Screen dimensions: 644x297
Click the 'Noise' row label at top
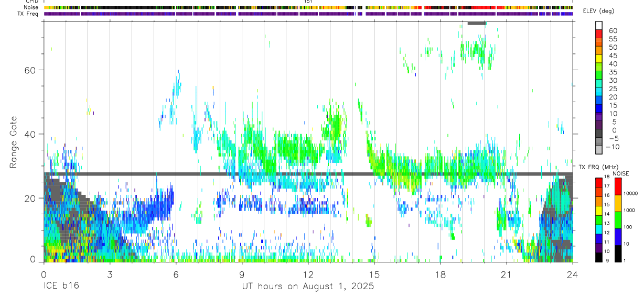pyautogui.click(x=32, y=7)
